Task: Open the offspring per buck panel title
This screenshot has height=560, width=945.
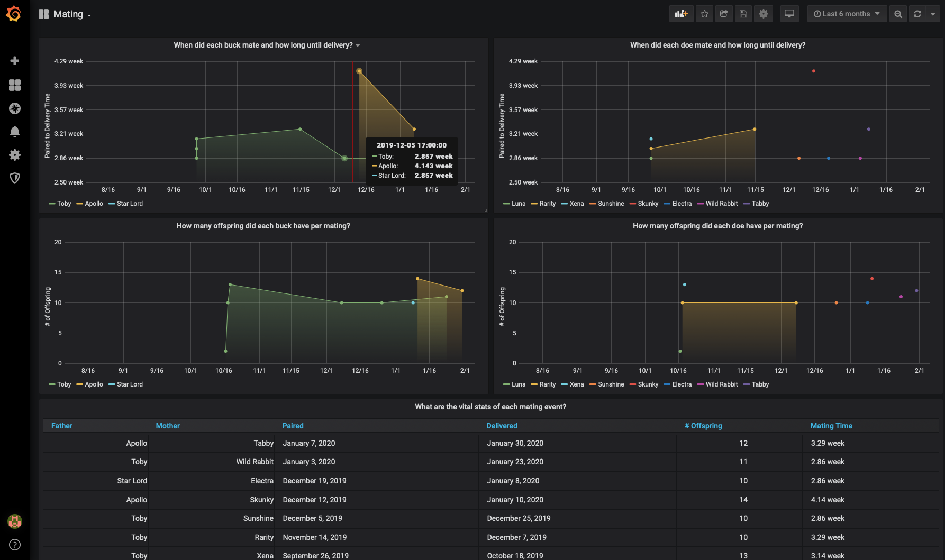Action: [x=263, y=226]
